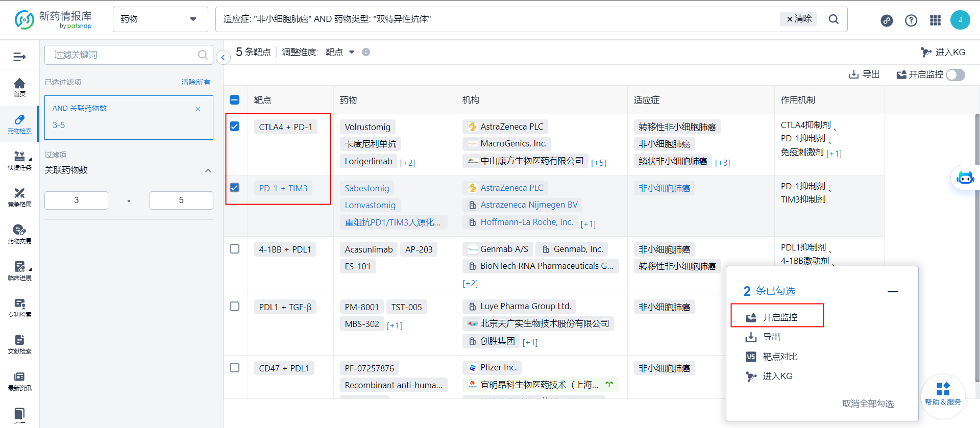Expand [+2] institutions in 4-1BB + PDL1 row
The image size is (980, 428).
[470, 283]
